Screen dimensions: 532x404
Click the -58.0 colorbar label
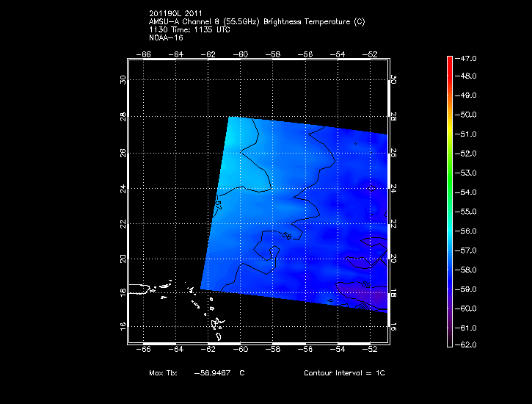click(465, 270)
